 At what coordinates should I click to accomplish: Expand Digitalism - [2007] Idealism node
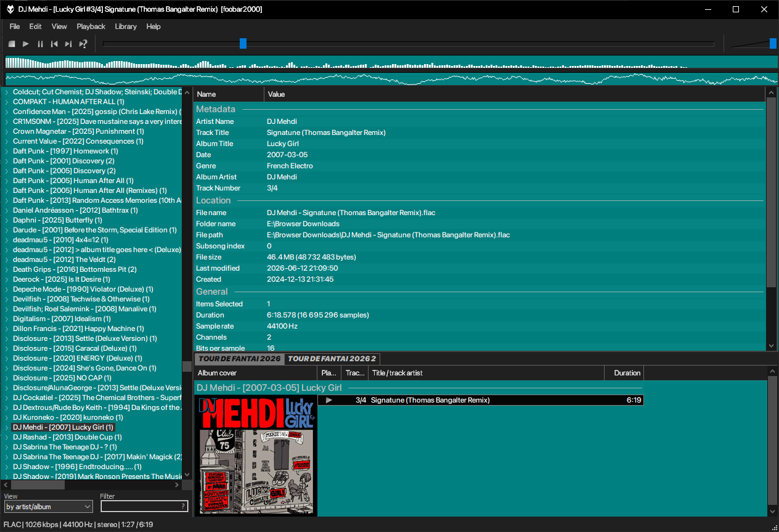click(7, 319)
